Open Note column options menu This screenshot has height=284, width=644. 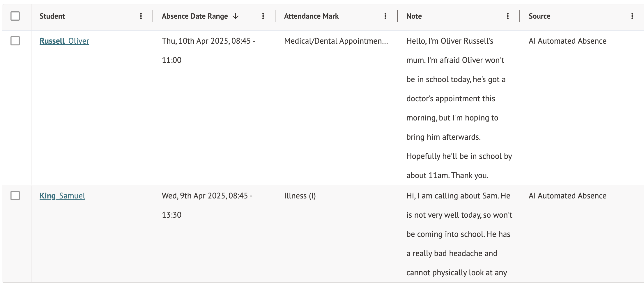tap(508, 16)
